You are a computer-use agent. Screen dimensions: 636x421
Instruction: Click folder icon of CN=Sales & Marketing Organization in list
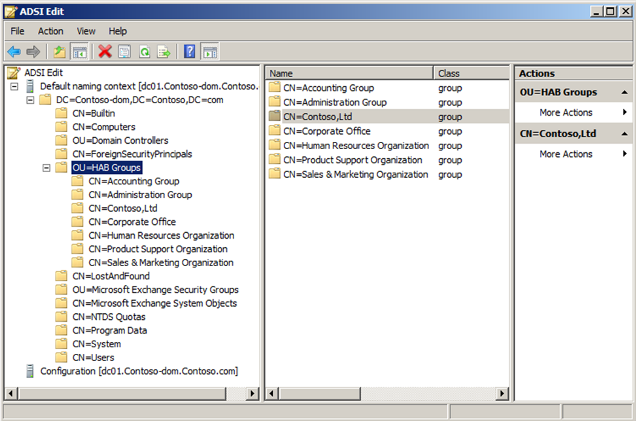click(x=275, y=174)
